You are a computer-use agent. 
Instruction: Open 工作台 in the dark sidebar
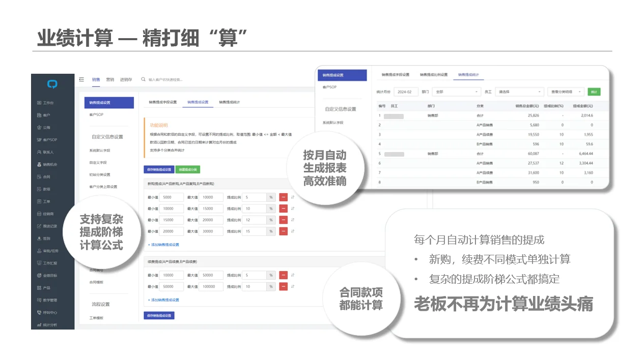[45, 103]
